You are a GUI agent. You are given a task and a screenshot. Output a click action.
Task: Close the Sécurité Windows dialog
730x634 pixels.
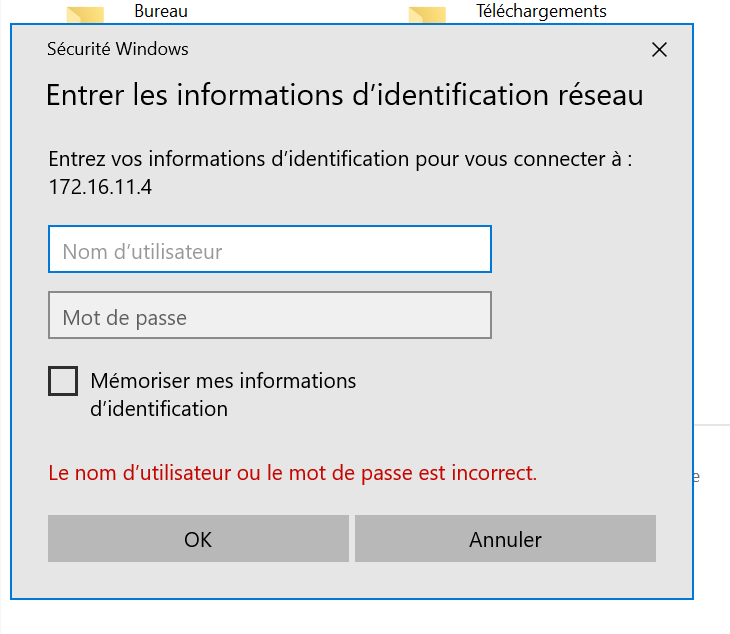659,49
